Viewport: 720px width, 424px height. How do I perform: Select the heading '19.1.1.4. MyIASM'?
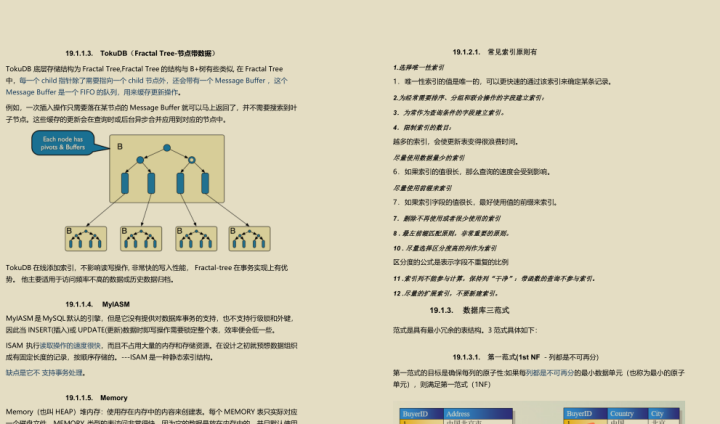pos(97,304)
